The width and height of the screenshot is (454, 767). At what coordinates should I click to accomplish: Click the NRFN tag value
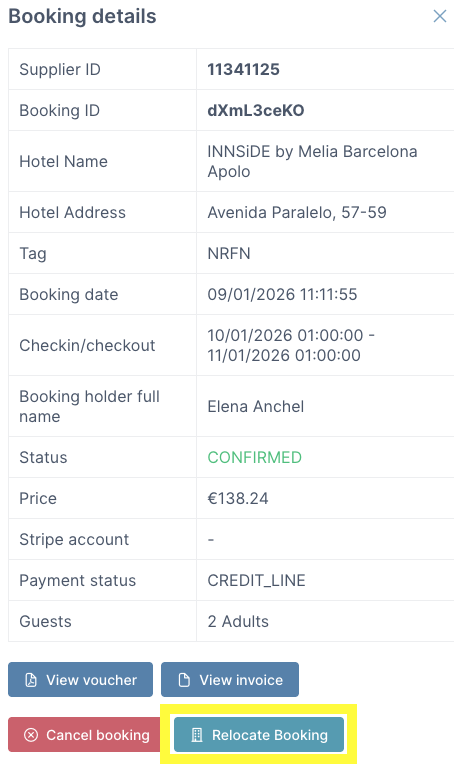[x=229, y=253]
